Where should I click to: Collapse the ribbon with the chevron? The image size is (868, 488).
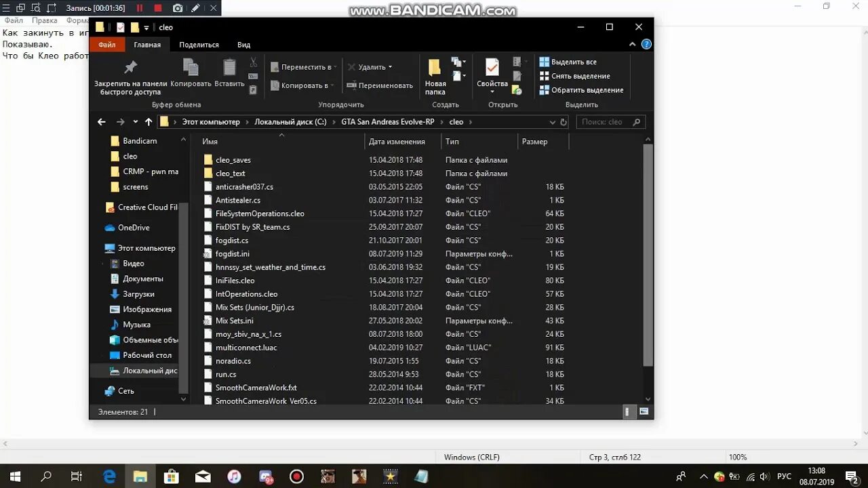633,45
